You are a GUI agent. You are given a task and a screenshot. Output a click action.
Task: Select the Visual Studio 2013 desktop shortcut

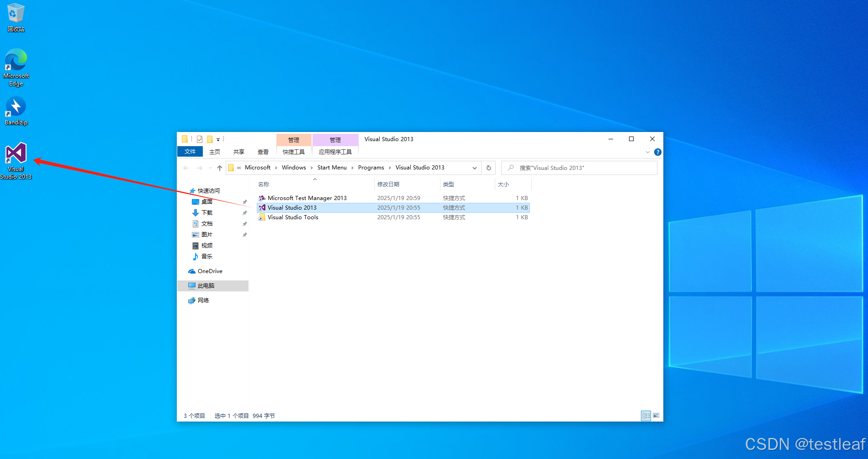pyautogui.click(x=16, y=161)
